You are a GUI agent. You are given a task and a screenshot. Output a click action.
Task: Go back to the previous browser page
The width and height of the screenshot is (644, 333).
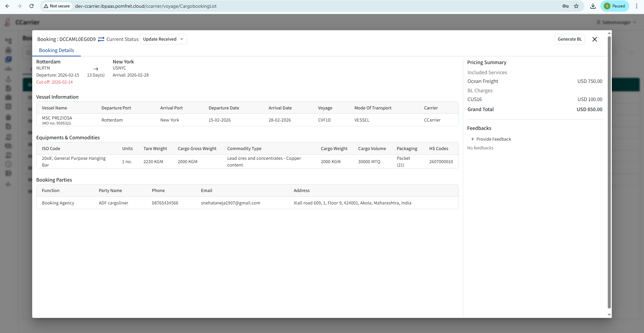point(7,6)
